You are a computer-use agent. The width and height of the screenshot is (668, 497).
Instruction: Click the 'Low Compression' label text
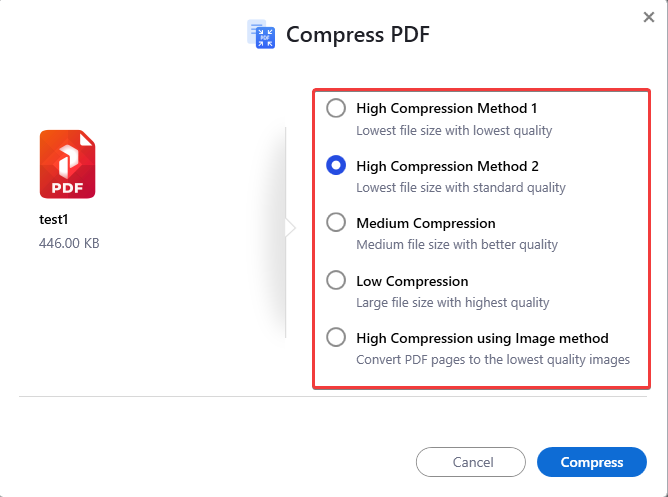coord(412,281)
